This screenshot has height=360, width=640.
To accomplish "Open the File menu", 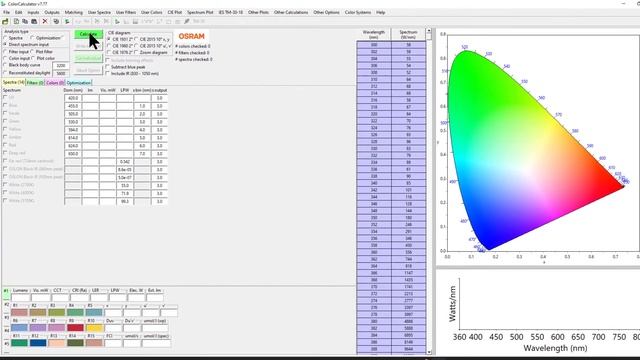I will click(7, 12).
